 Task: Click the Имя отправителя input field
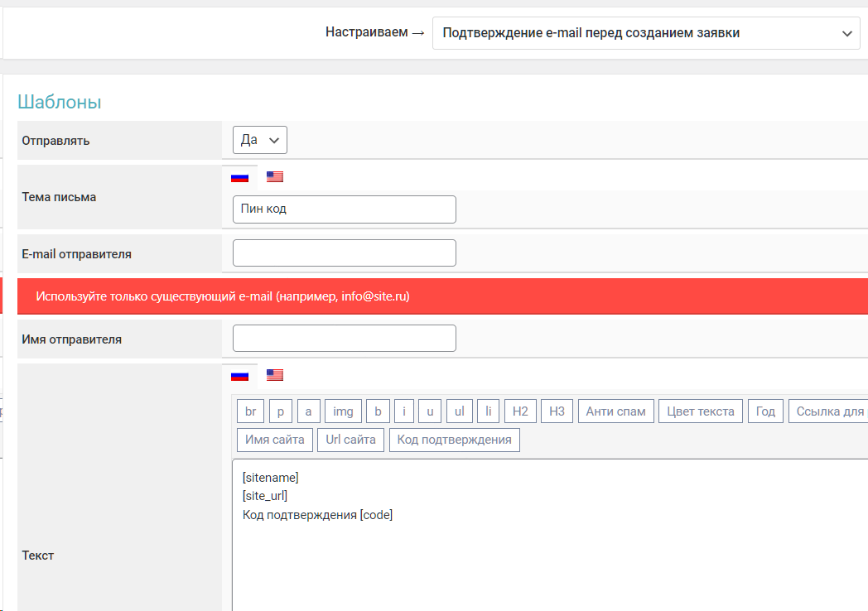(344, 339)
